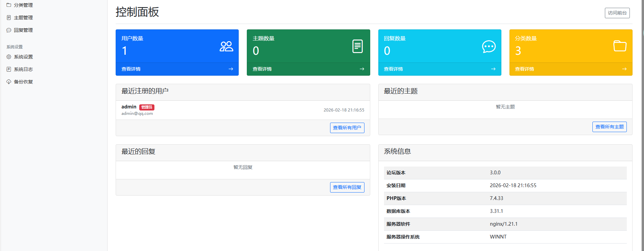Click the gear icon beside 系统设置

point(9,57)
